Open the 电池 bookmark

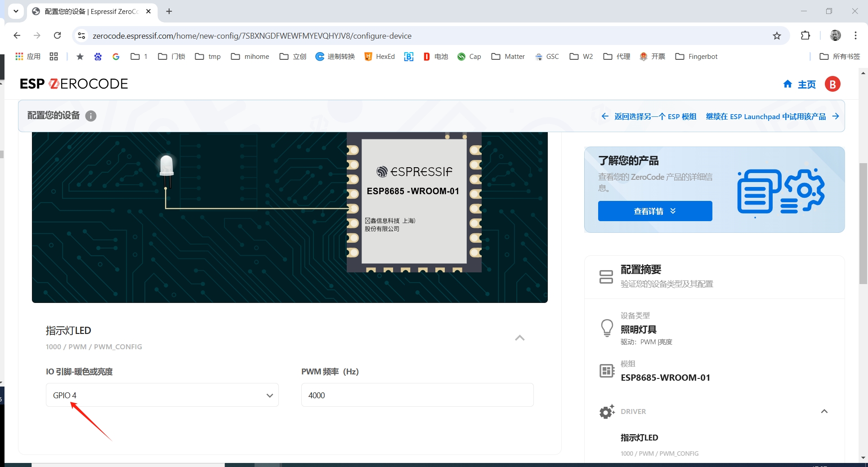coord(436,56)
